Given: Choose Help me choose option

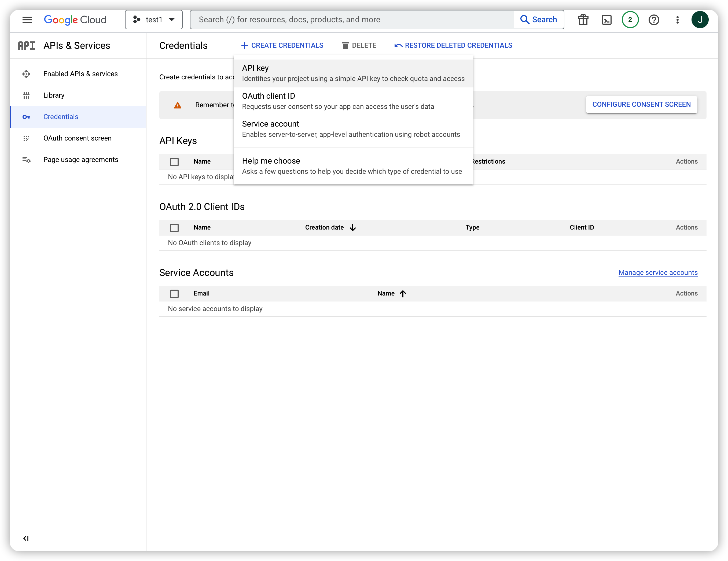Looking at the screenshot, I should [353, 166].
